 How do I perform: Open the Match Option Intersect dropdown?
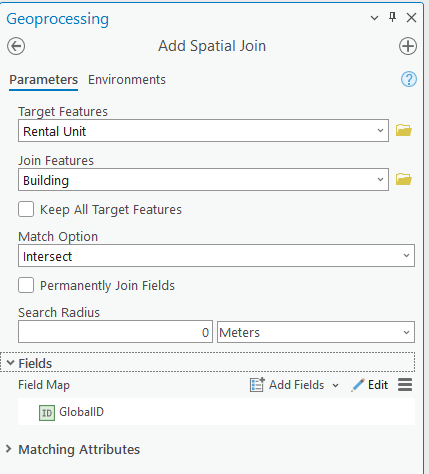pos(216,256)
